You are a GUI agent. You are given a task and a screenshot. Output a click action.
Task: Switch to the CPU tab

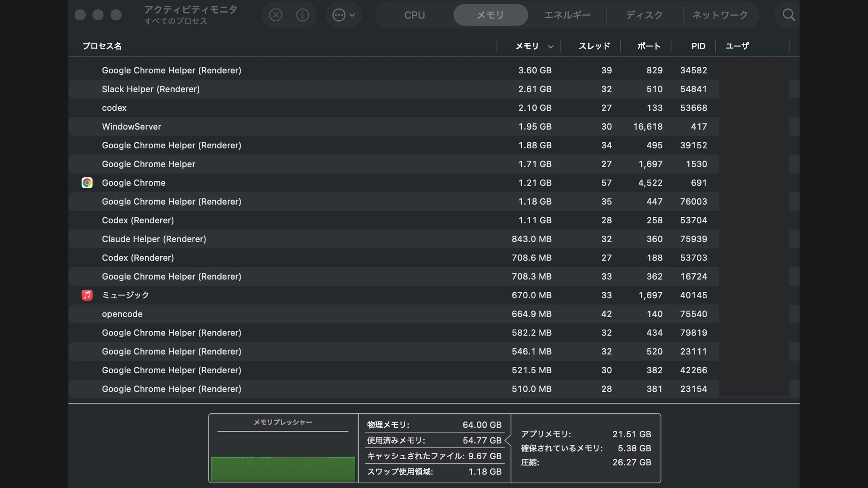click(x=414, y=15)
